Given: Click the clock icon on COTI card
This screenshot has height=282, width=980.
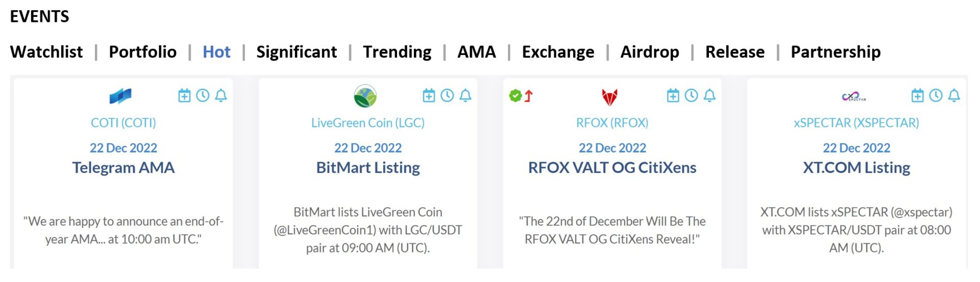Looking at the screenshot, I should tap(203, 95).
